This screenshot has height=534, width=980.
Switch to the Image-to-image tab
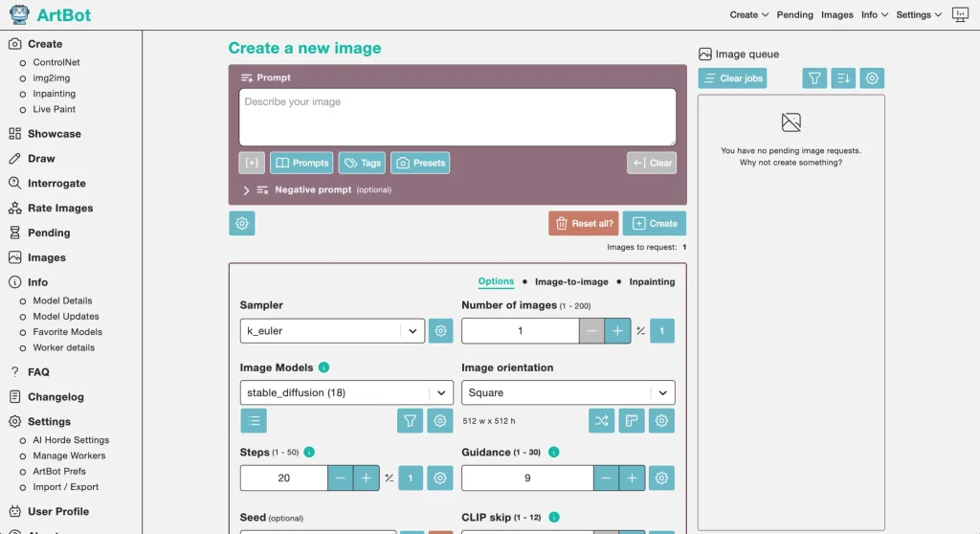571,282
